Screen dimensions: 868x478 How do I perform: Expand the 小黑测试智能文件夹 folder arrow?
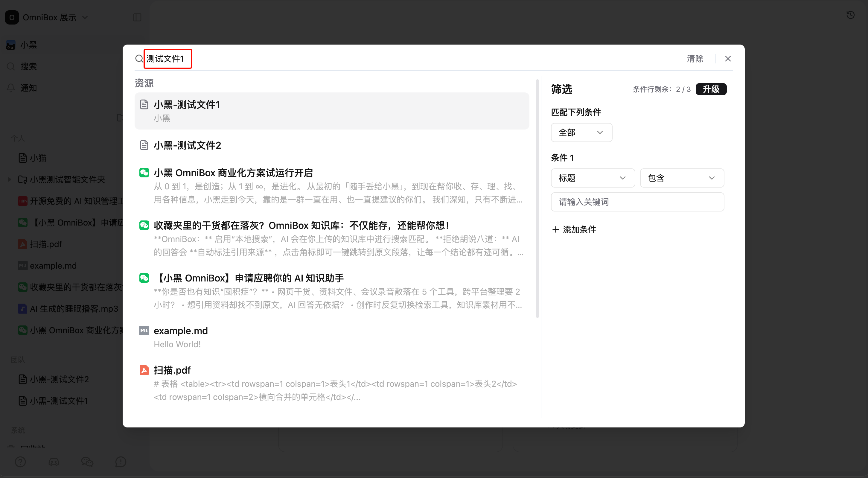pos(10,179)
